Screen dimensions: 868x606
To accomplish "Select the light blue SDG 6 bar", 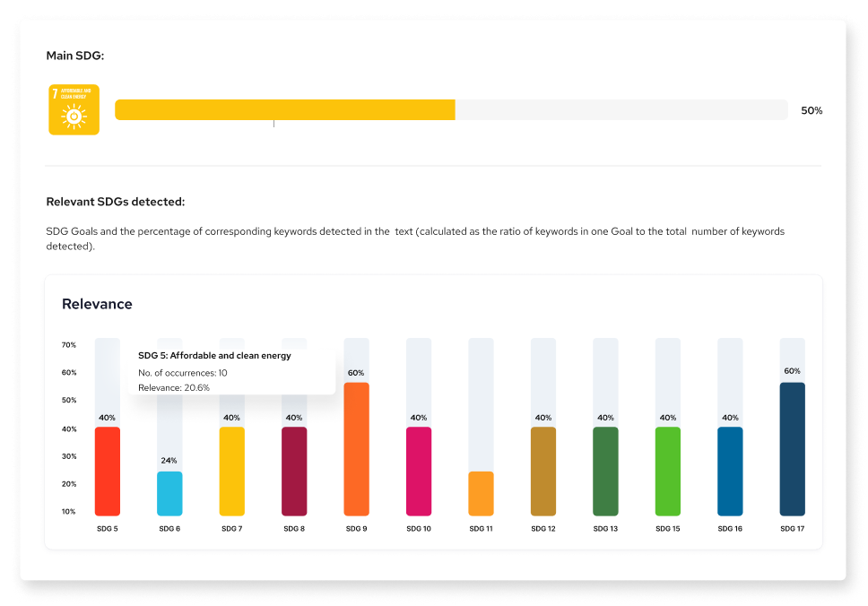I will pos(169,493).
